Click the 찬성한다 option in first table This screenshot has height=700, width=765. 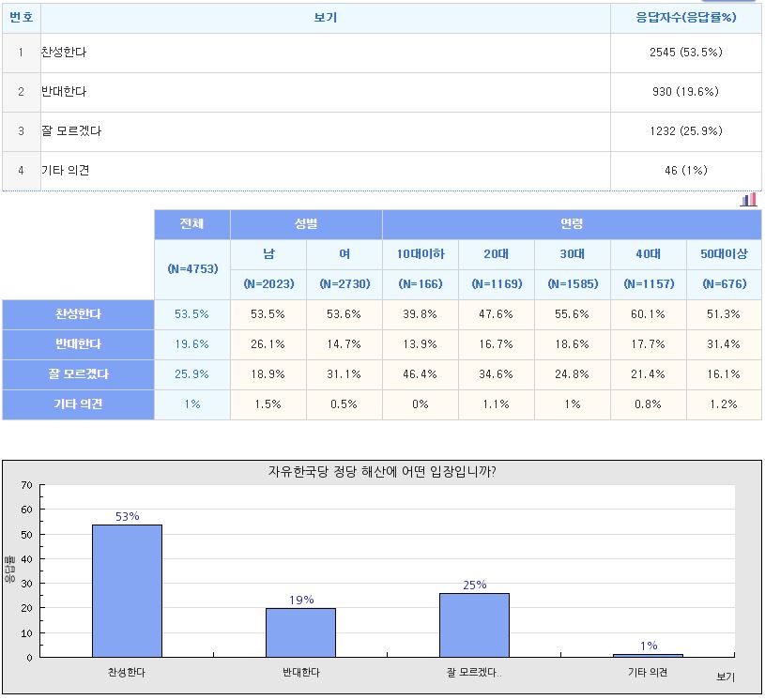[x=64, y=53]
